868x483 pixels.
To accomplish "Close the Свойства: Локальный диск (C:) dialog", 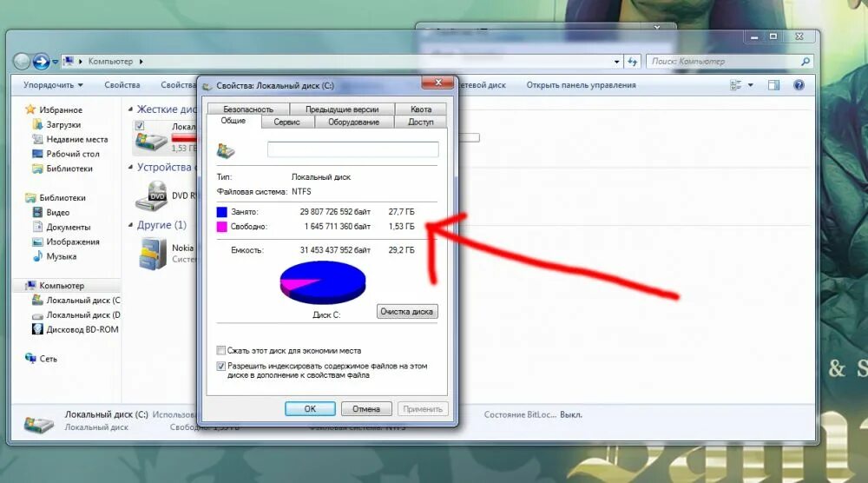I will (x=437, y=83).
